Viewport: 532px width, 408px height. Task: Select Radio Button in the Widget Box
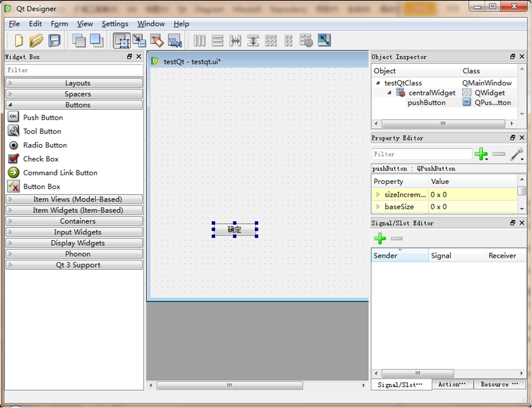[45, 145]
